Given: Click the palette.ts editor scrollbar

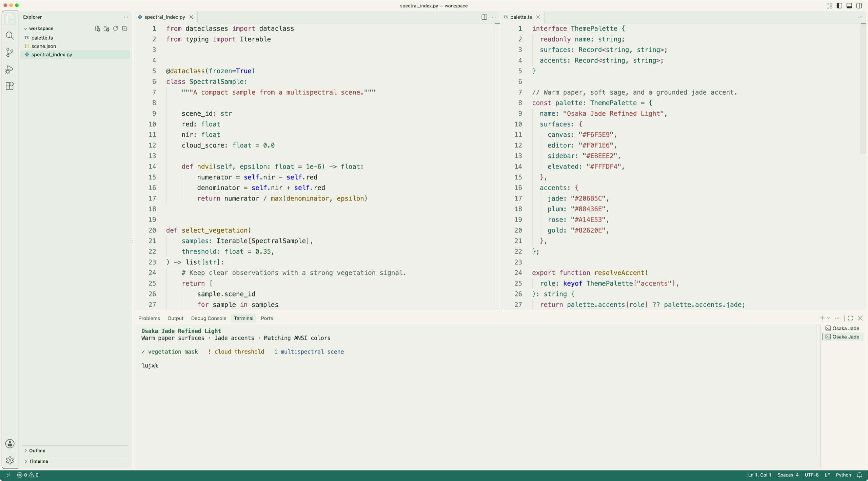Looking at the screenshot, I should tap(863, 89).
